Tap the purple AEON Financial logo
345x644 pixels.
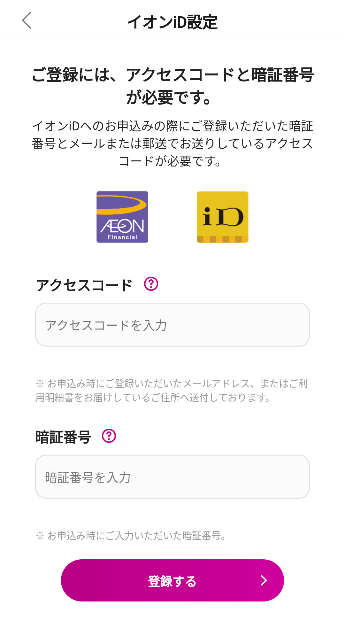pos(122,217)
